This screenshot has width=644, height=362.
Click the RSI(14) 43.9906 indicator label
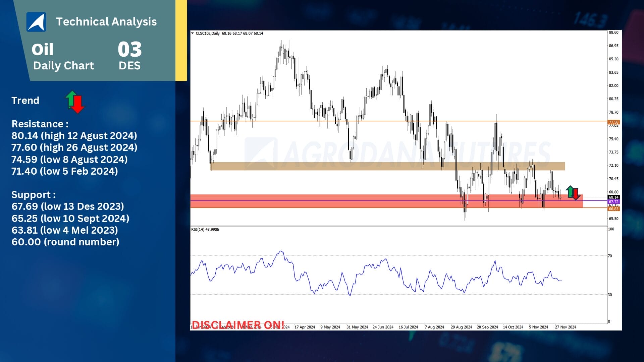(x=205, y=230)
